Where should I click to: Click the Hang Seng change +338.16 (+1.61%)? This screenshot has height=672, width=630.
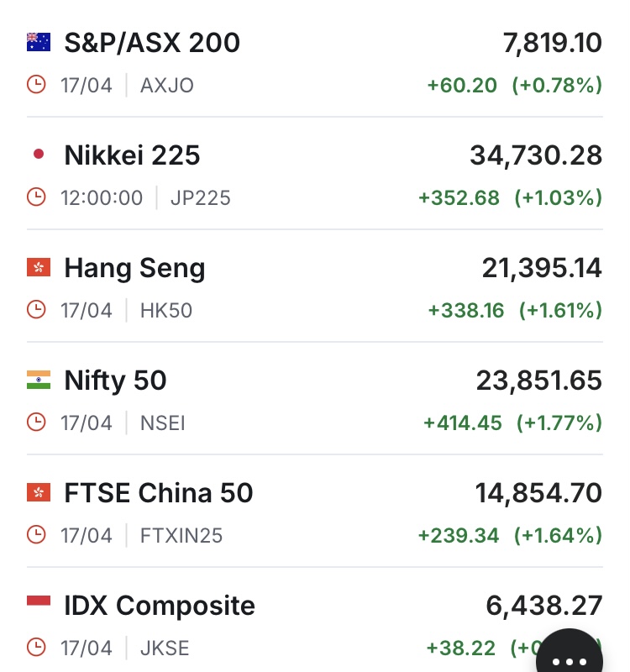[515, 311]
